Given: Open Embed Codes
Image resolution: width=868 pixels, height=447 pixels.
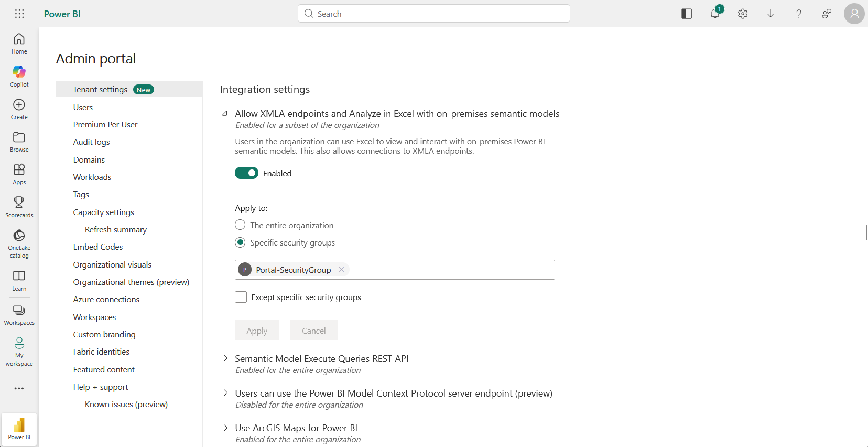Looking at the screenshot, I should (98, 247).
